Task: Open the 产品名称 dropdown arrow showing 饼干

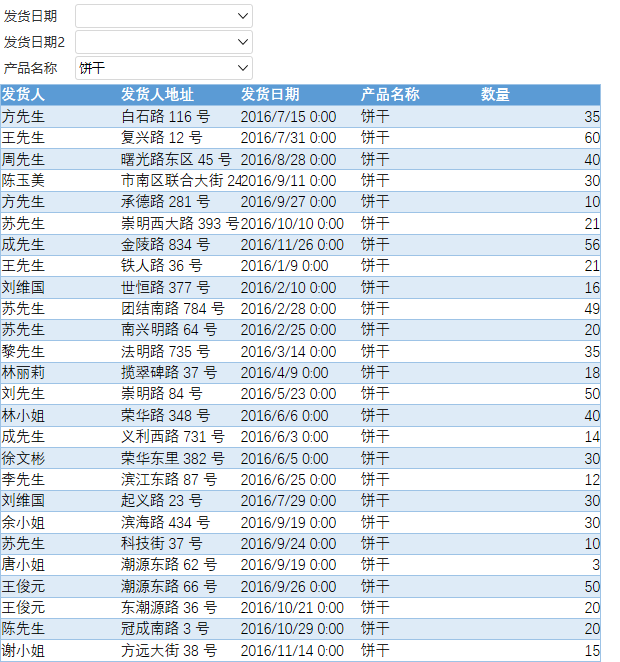Action: coord(243,68)
